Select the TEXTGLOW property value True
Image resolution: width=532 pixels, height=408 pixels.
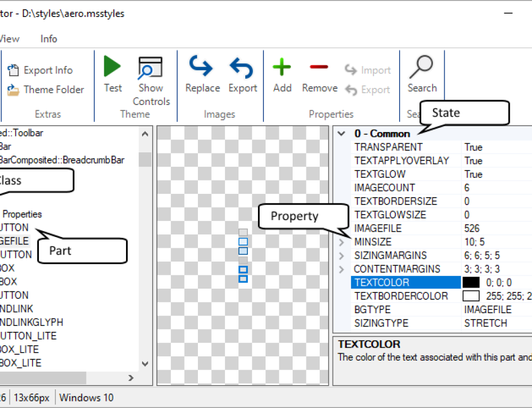coord(473,174)
